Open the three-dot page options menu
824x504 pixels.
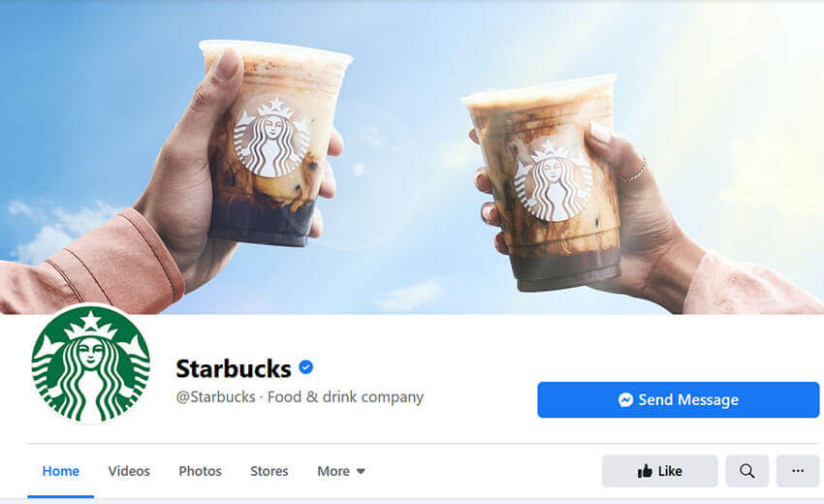(x=797, y=471)
